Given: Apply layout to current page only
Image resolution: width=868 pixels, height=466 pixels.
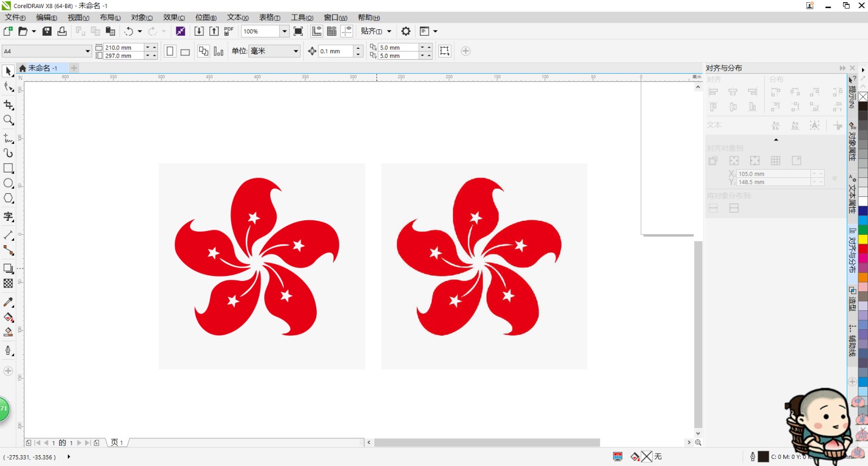Looking at the screenshot, I should 219,51.
